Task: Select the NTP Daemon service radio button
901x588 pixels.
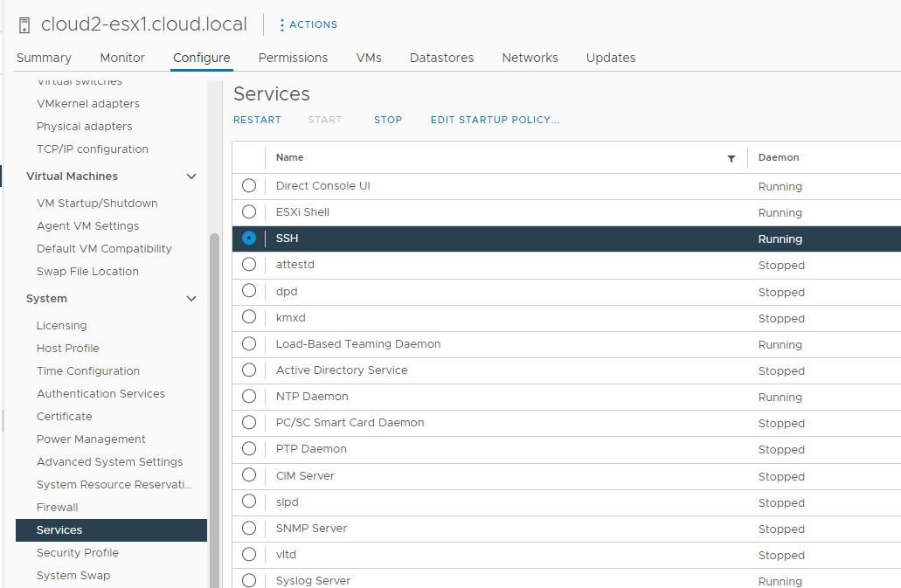Action: coord(249,397)
